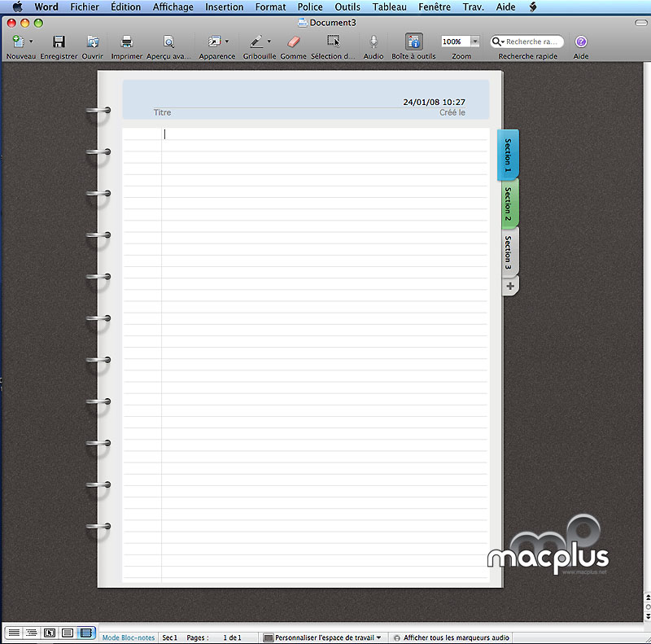This screenshot has height=644, width=651.
Task: Select the Gomme eraser tool
Action: 294,42
